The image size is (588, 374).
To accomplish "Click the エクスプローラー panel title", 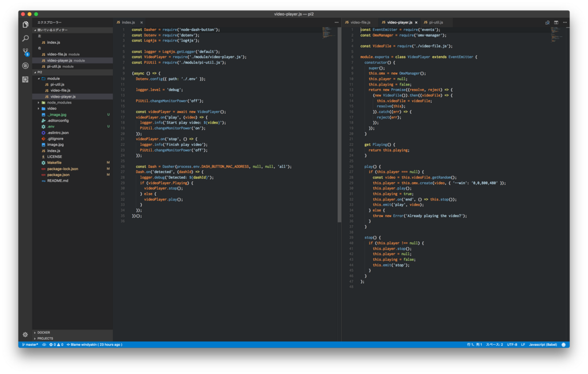I will [x=49, y=22].
